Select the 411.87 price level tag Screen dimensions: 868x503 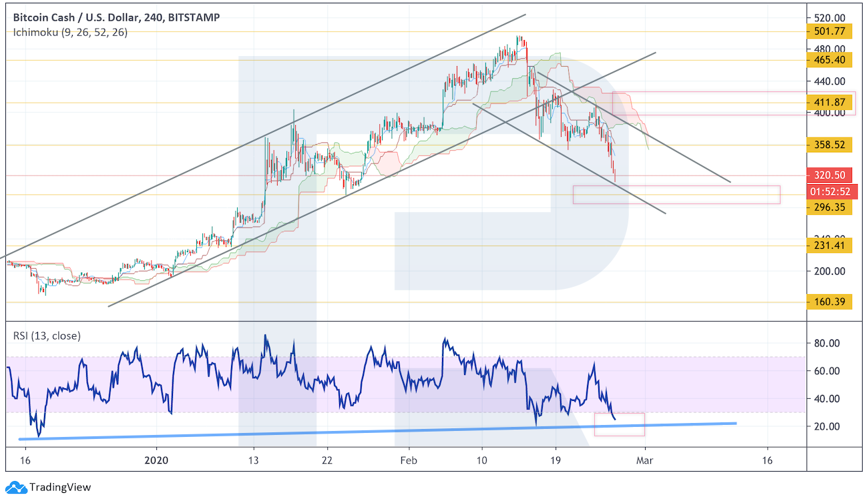tap(829, 103)
